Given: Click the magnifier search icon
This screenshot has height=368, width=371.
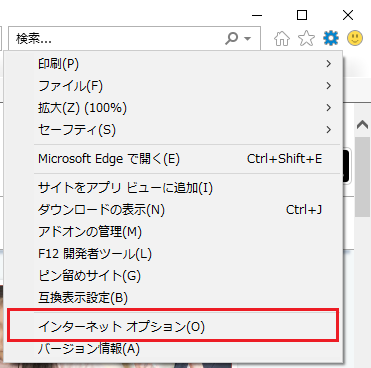Looking at the screenshot, I should pyautogui.click(x=231, y=39).
